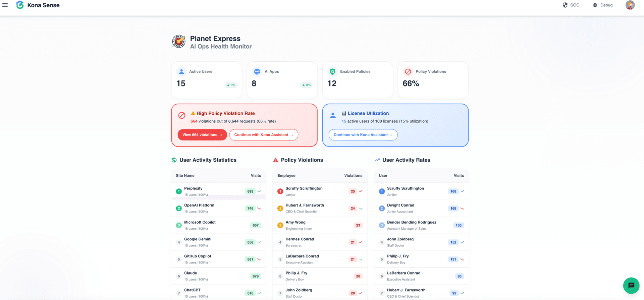Click the Active Users 0% change badge
This screenshot has height=300, width=644.
tap(231, 85)
